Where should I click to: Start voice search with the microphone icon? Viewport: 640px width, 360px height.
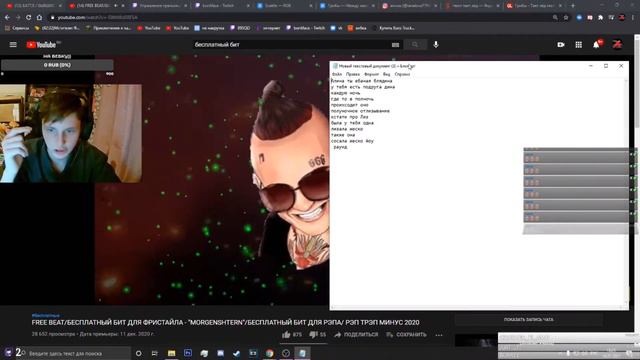coord(436,44)
